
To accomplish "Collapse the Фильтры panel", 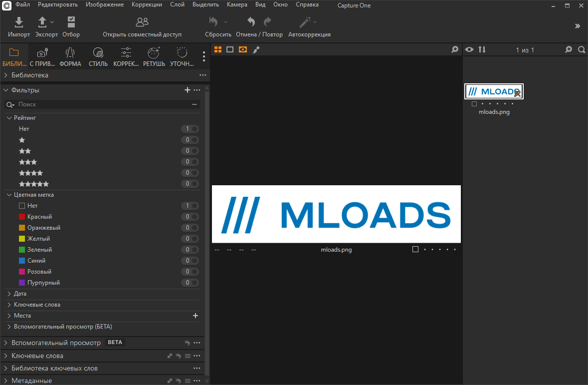I will click(x=5, y=90).
